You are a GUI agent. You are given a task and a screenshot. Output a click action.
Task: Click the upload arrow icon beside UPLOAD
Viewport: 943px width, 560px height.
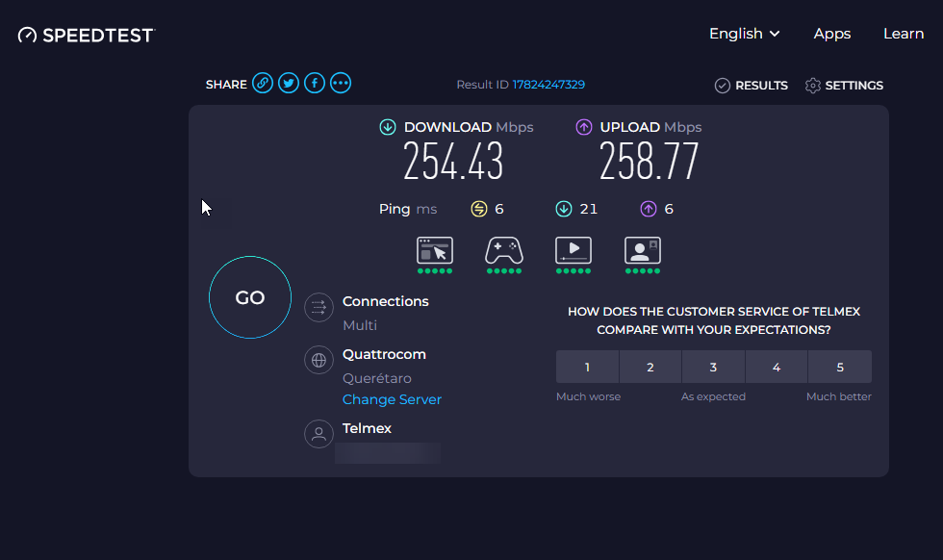click(x=584, y=127)
